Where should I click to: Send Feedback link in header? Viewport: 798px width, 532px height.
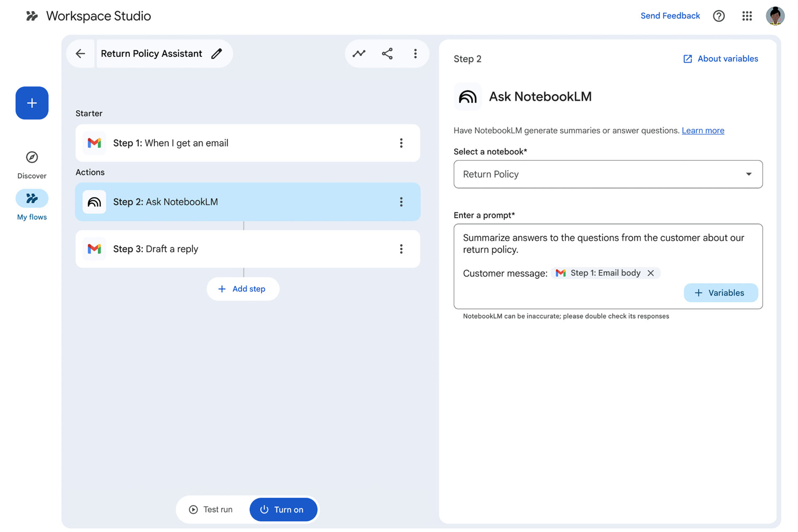point(670,16)
